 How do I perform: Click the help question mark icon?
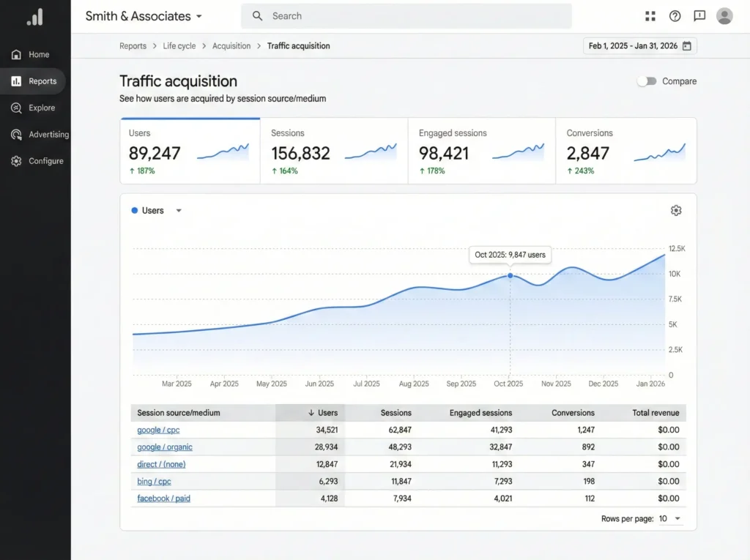[675, 16]
